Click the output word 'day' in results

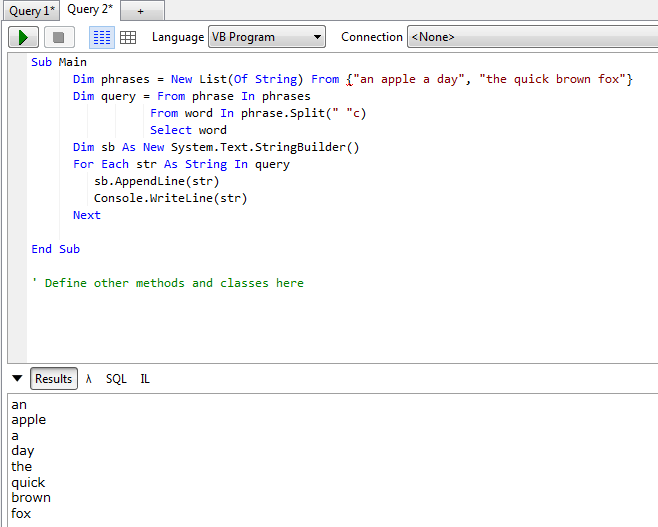23,451
